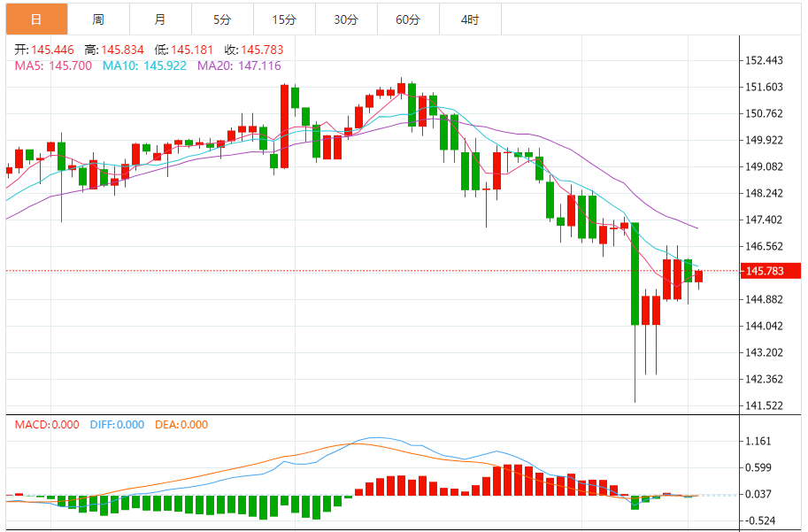Click the high price 145.834 value
The width and height of the screenshot is (808, 532).
click(x=122, y=50)
